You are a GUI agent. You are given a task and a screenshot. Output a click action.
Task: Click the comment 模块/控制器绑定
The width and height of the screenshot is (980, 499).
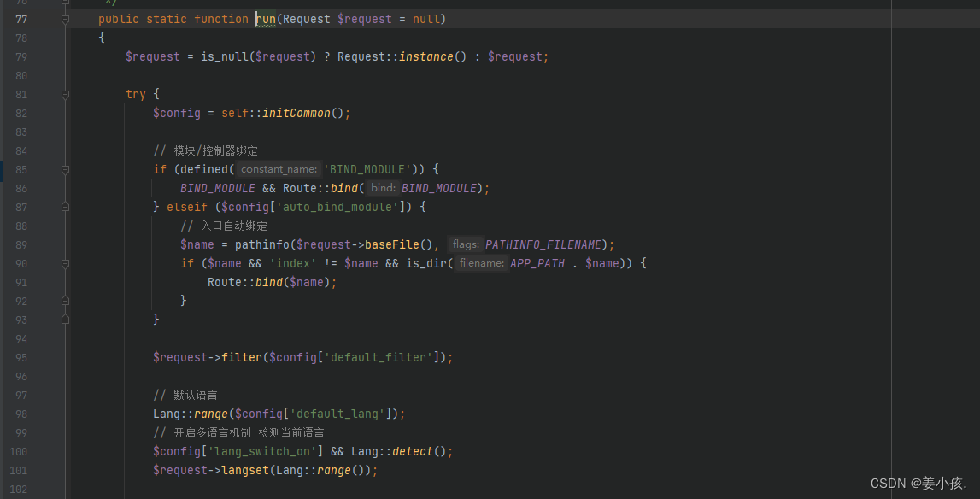(x=206, y=150)
